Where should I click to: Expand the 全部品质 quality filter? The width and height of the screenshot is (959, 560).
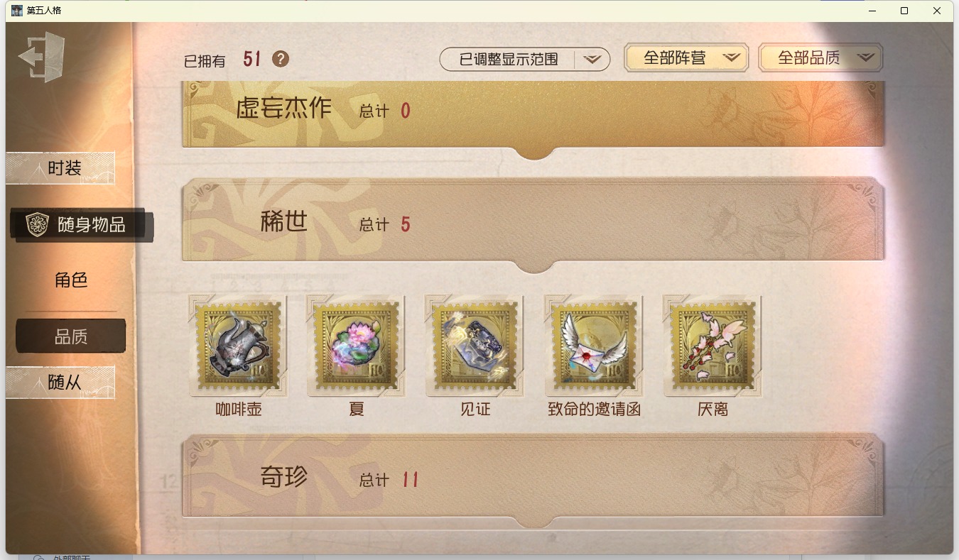[820, 58]
